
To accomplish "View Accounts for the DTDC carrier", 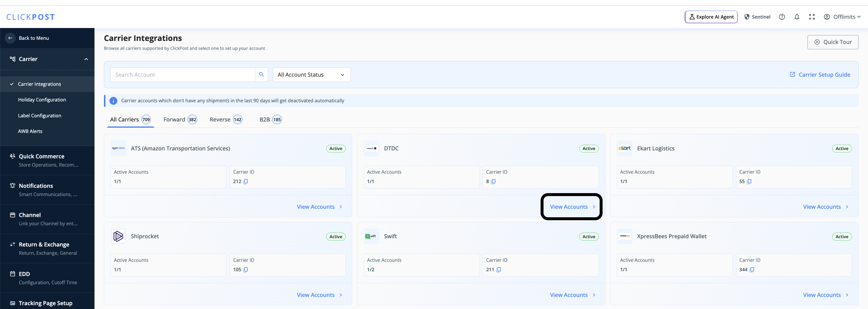I will tap(572, 207).
